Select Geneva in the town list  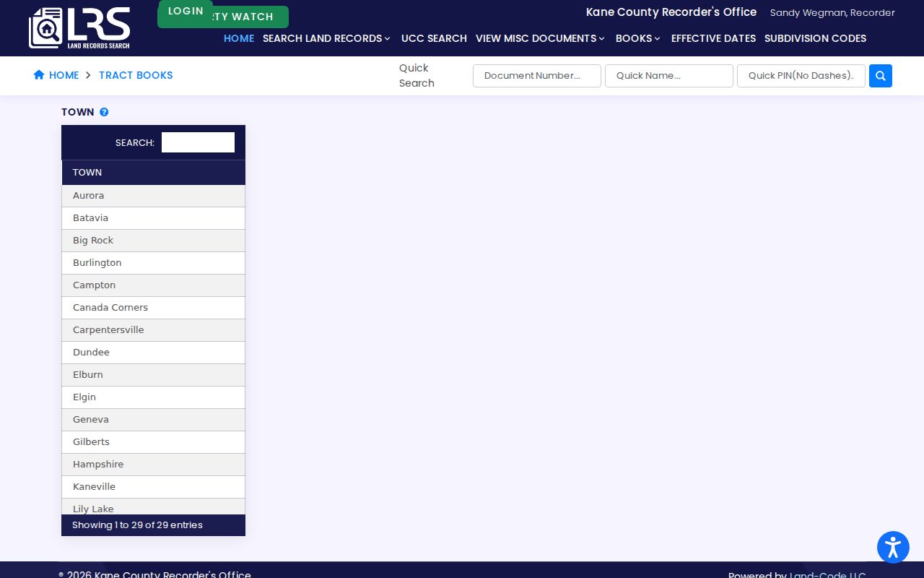point(153,420)
